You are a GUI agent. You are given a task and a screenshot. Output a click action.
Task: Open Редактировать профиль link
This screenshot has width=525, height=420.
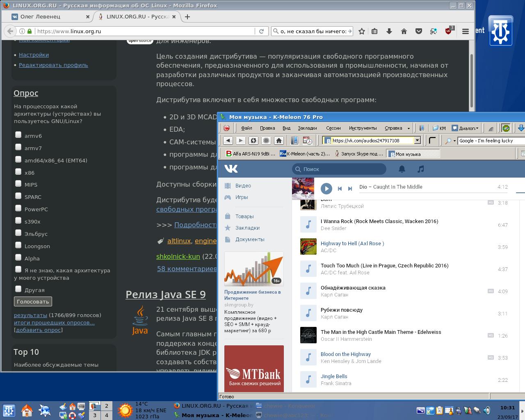[53, 65]
